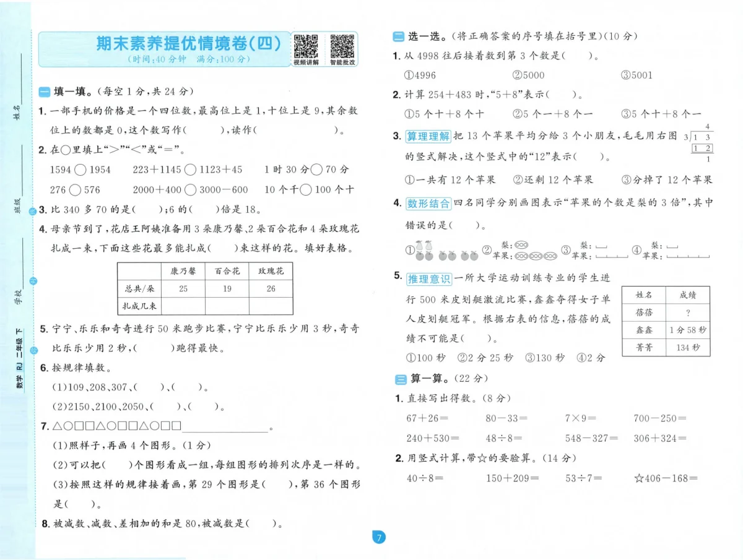Click the 康乃馨 table header cell
The width and height of the screenshot is (743, 560).
(183, 272)
